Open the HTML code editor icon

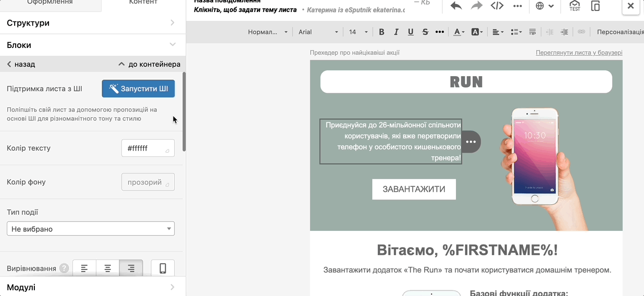click(497, 6)
